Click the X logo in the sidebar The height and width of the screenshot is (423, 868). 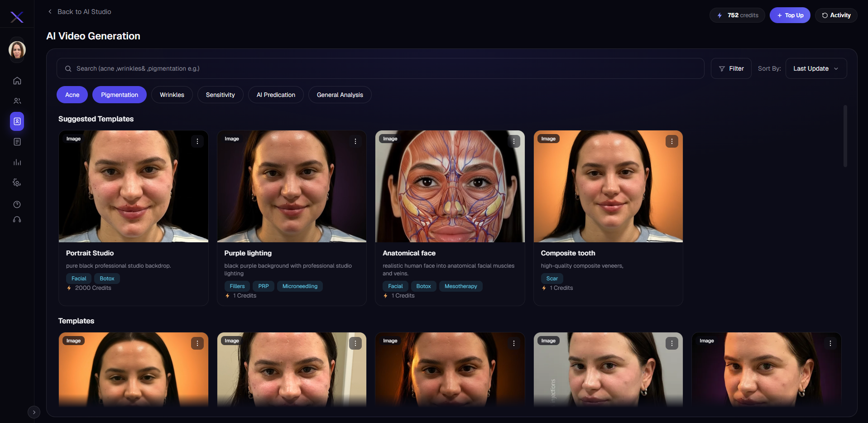17,17
